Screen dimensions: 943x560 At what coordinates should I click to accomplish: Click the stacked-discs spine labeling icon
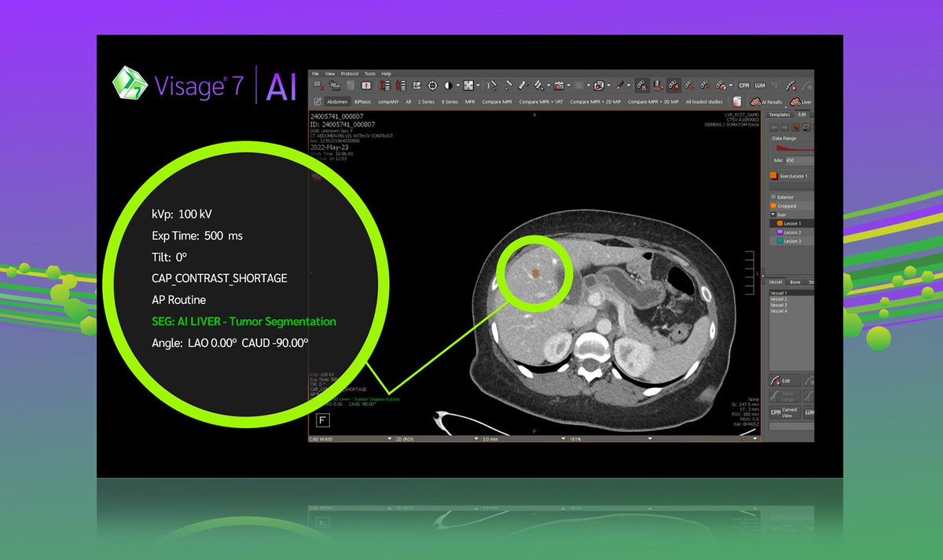[x=657, y=86]
